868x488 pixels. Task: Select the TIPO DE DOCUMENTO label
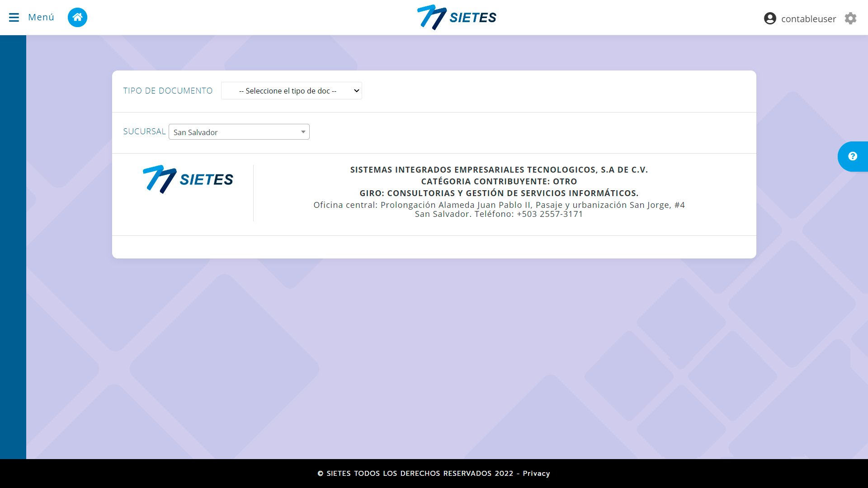168,90
